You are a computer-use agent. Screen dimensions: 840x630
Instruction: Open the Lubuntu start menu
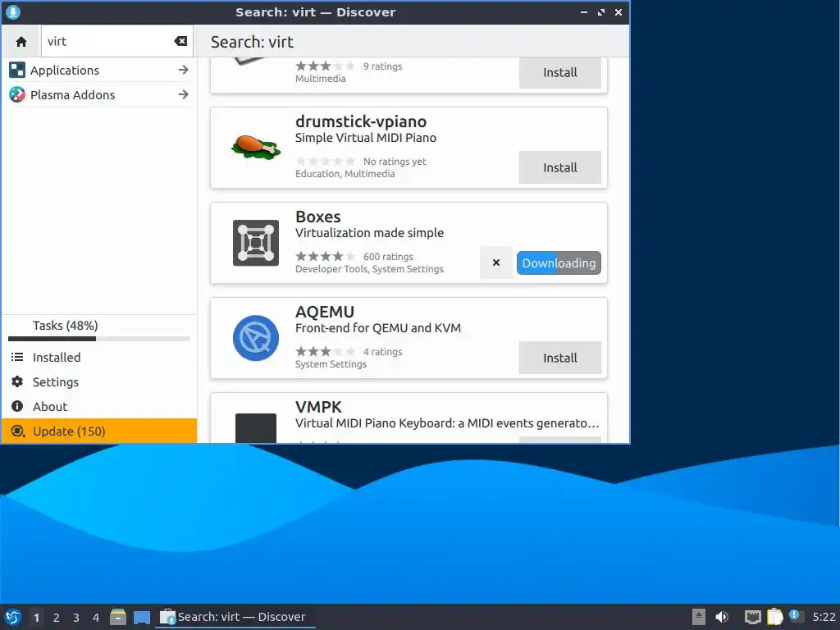coord(13,617)
